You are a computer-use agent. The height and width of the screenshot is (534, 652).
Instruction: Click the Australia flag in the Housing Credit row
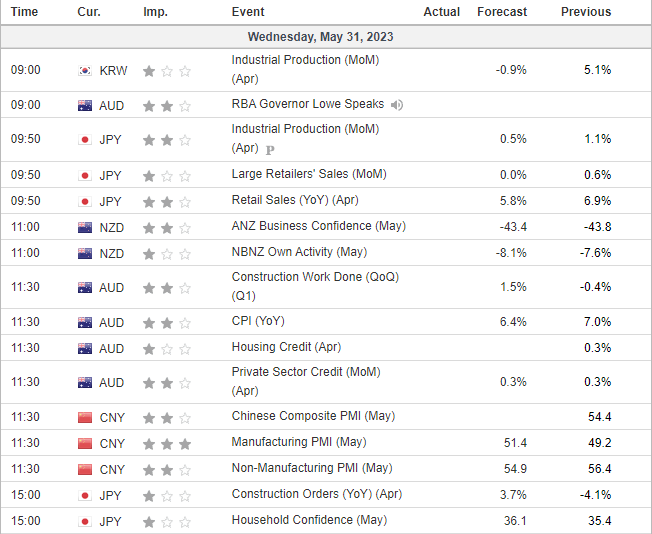85,349
